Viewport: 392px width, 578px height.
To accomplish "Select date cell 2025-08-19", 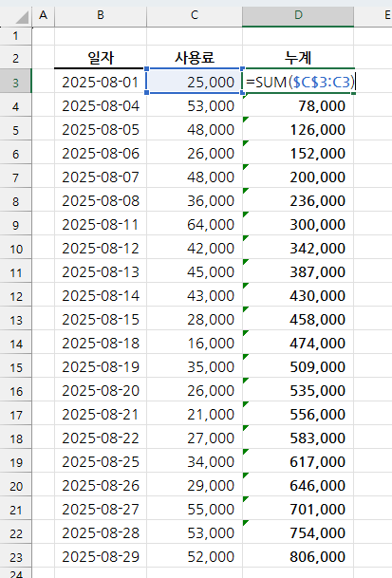I will 101,366.
